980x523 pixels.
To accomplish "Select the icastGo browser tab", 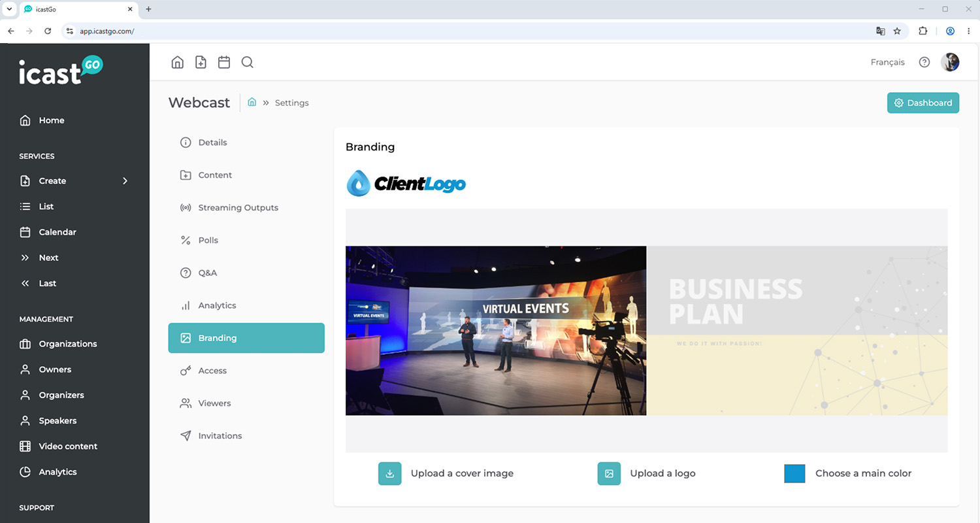I will 77,9.
